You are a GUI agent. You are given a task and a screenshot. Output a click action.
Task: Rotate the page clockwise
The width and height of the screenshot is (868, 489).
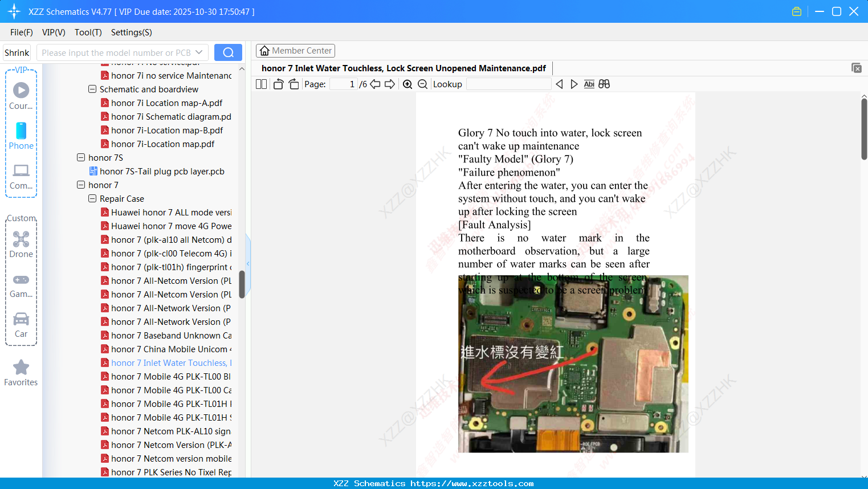(294, 84)
